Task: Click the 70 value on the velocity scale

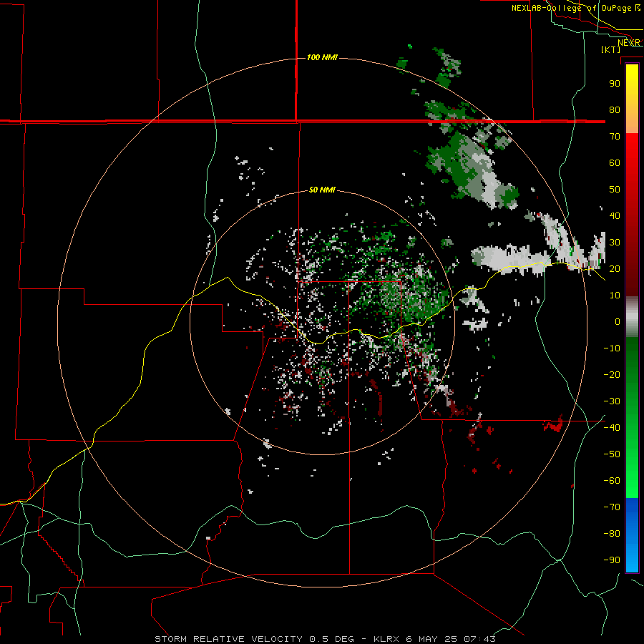Action: click(x=615, y=137)
